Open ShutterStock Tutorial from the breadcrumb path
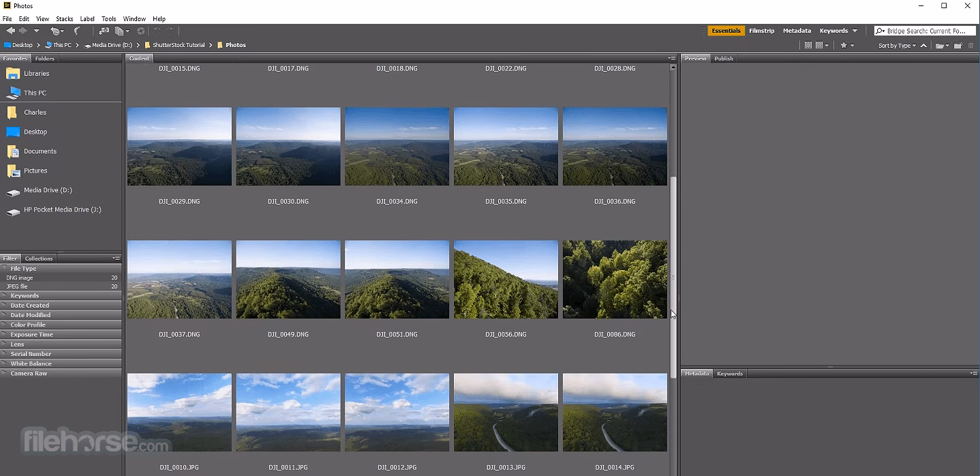This screenshot has height=476, width=980. [179, 45]
